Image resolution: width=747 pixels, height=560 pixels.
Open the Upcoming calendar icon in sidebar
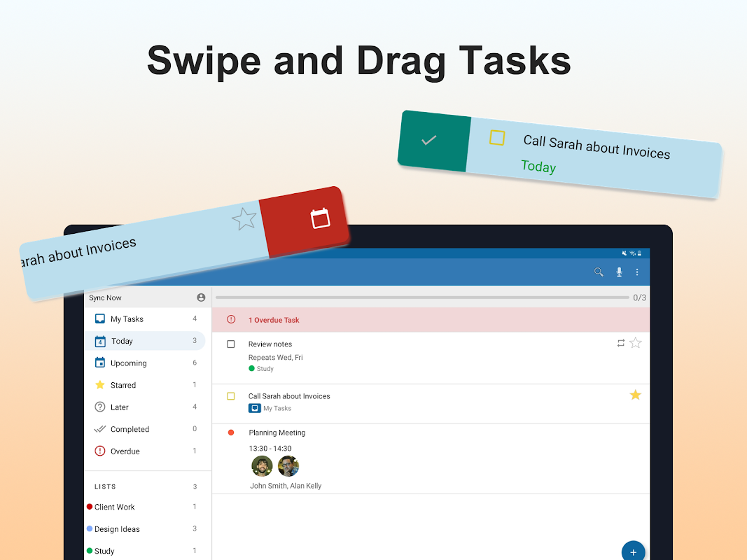click(99, 363)
